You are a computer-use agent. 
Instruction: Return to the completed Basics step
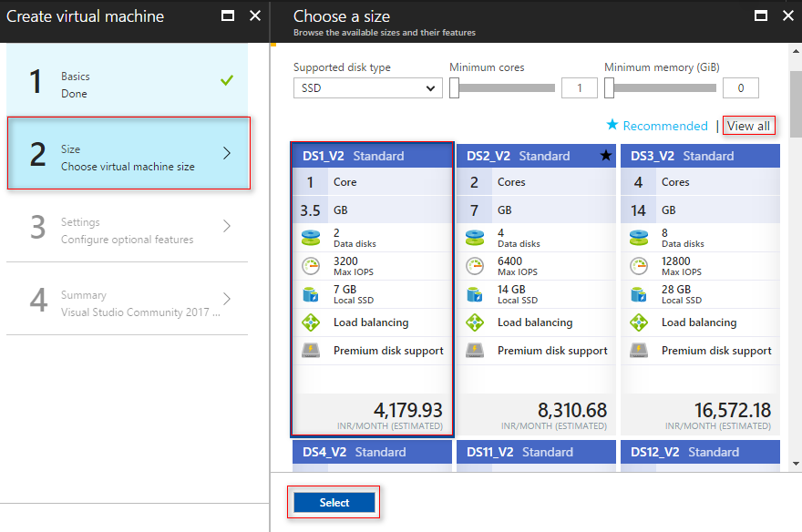129,85
